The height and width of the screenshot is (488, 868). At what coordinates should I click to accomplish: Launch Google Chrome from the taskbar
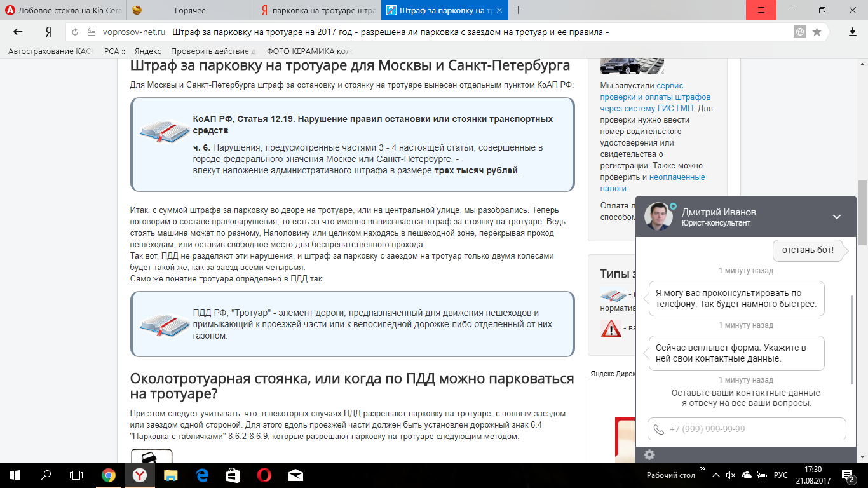coord(109,475)
